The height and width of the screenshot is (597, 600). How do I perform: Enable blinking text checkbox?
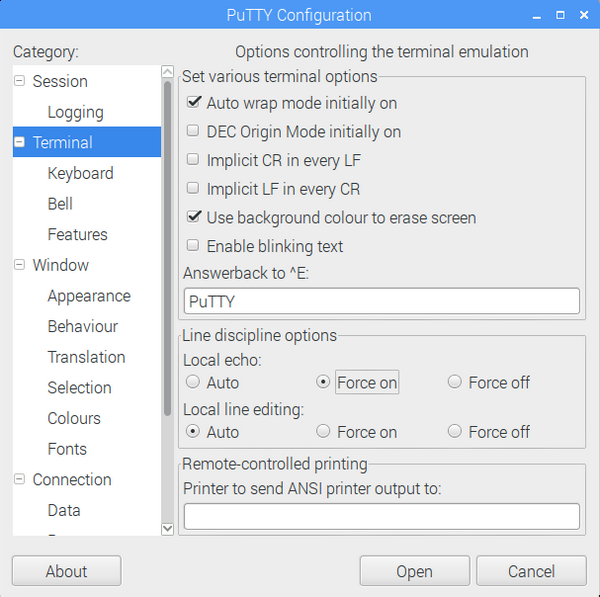click(x=193, y=245)
